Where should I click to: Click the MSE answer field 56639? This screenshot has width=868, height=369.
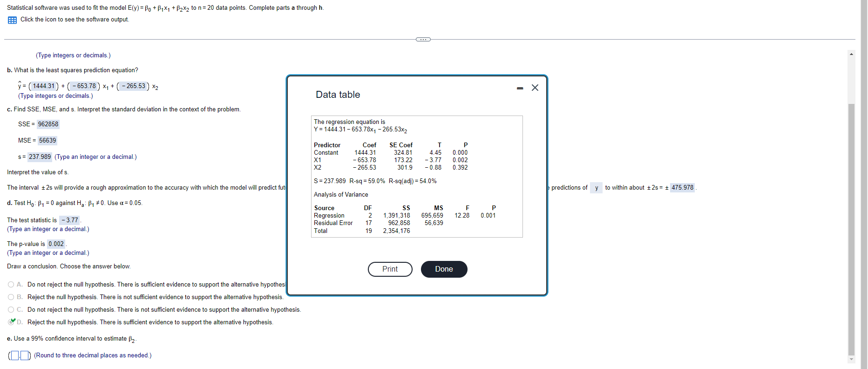pos(47,141)
